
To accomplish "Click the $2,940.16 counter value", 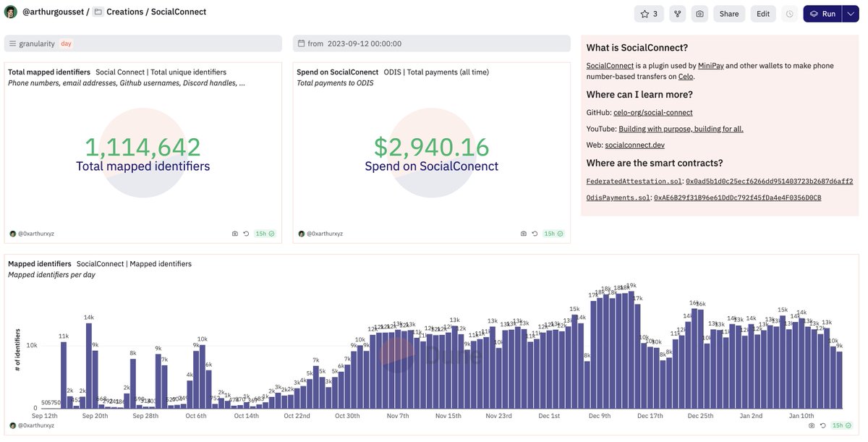I will click(x=431, y=147).
